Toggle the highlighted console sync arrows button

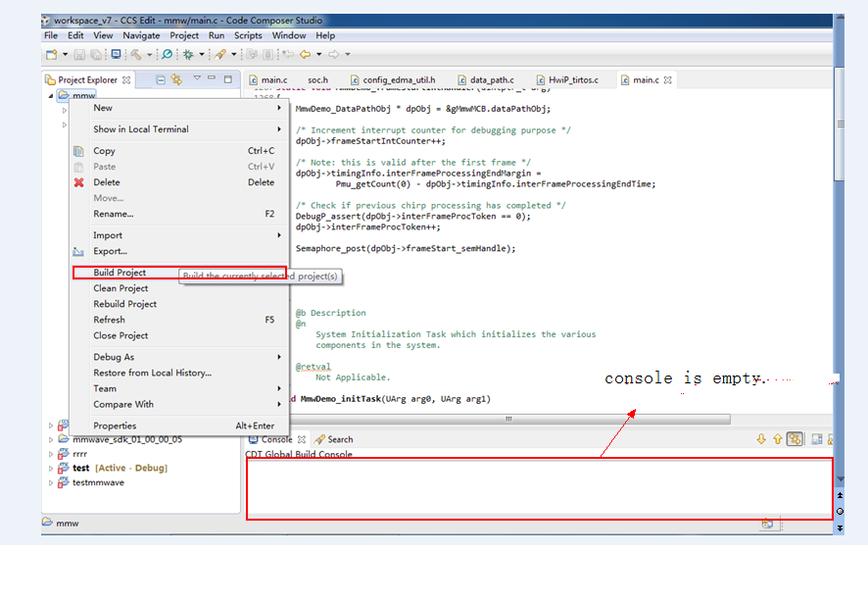[x=795, y=439]
